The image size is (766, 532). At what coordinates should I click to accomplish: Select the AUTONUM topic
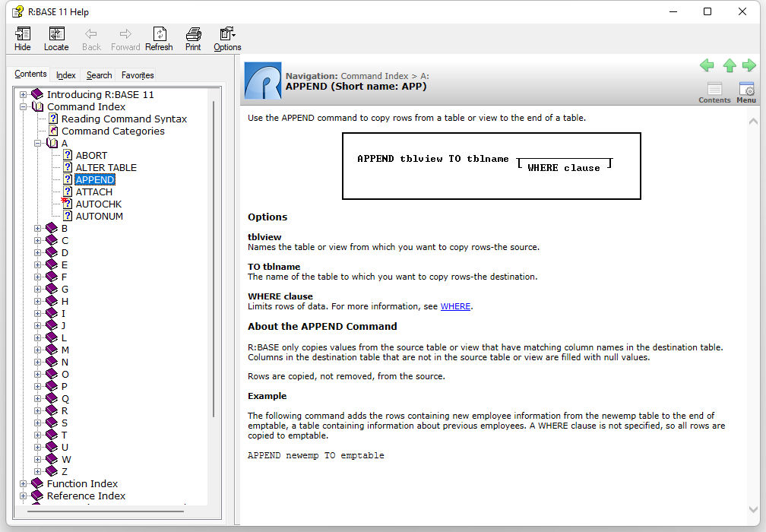coord(99,216)
